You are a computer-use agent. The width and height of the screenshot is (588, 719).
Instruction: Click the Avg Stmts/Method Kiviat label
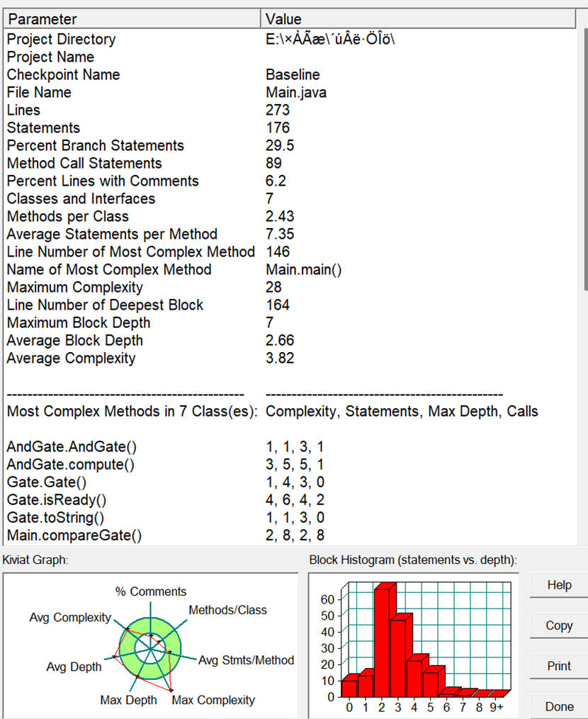click(247, 660)
